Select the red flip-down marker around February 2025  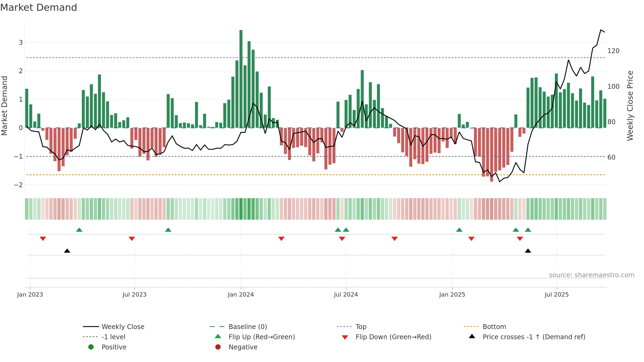pyautogui.click(x=471, y=239)
